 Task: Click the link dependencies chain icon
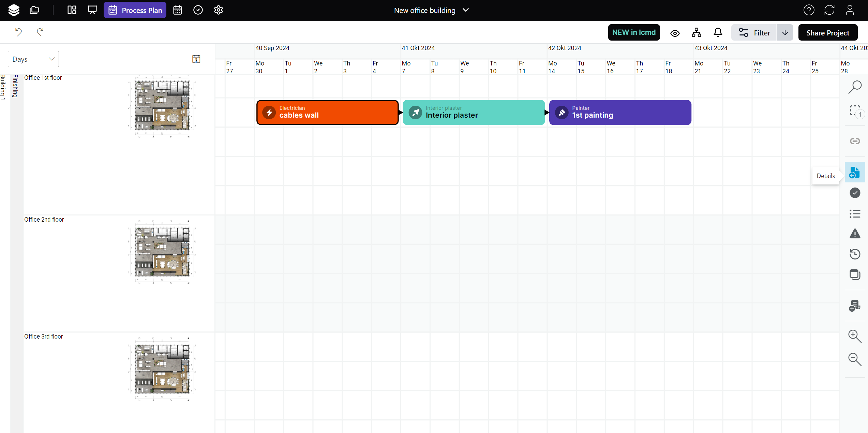click(855, 141)
